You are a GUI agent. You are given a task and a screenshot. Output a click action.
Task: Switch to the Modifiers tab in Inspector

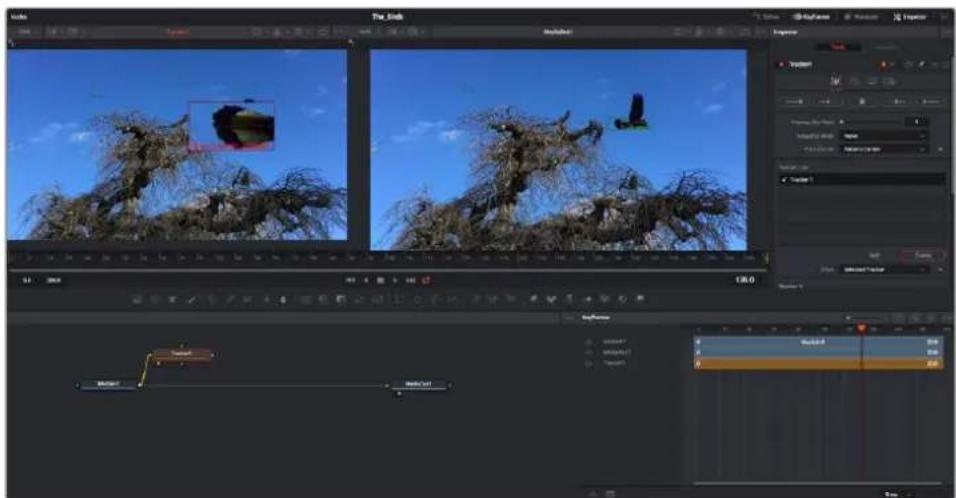[x=885, y=47]
